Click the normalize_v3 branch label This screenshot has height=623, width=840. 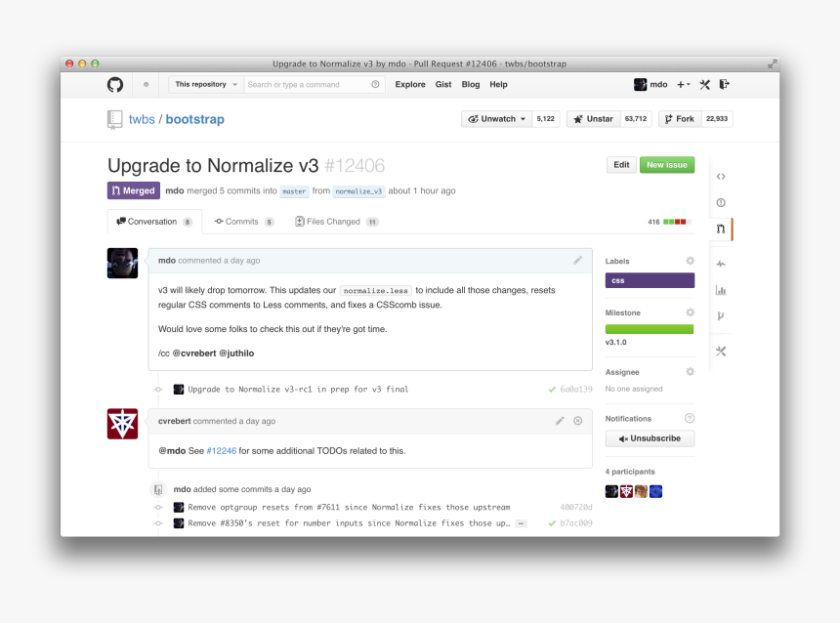click(358, 191)
